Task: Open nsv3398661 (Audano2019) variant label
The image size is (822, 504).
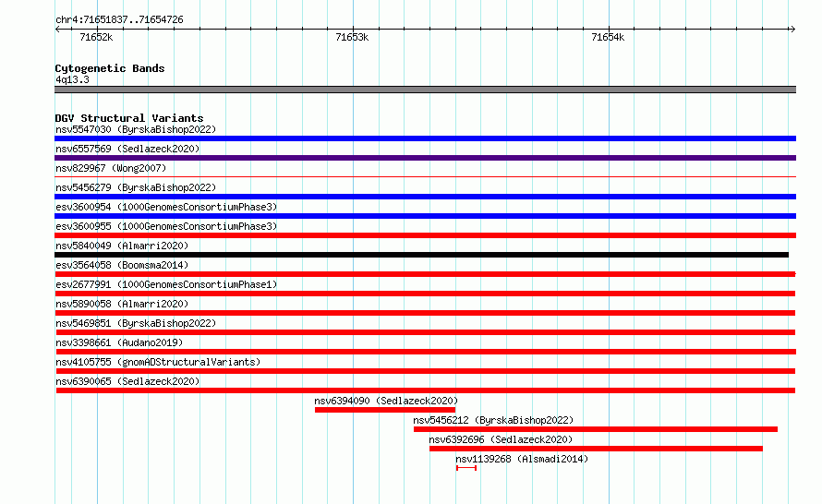Action: [x=119, y=342]
